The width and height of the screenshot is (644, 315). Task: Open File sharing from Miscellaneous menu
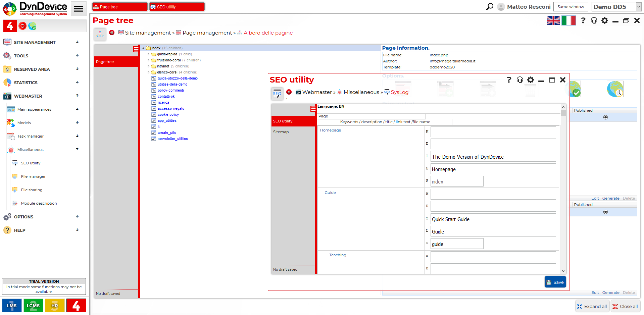[32, 190]
